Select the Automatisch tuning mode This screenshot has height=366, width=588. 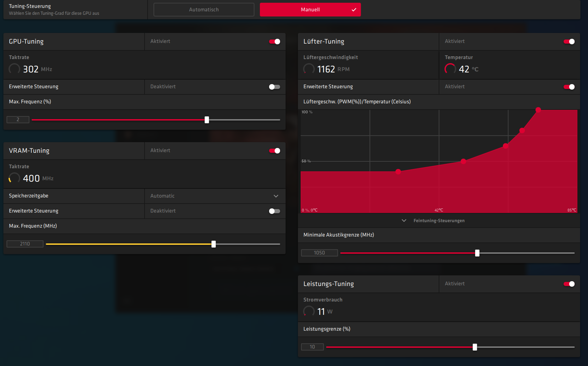click(204, 10)
